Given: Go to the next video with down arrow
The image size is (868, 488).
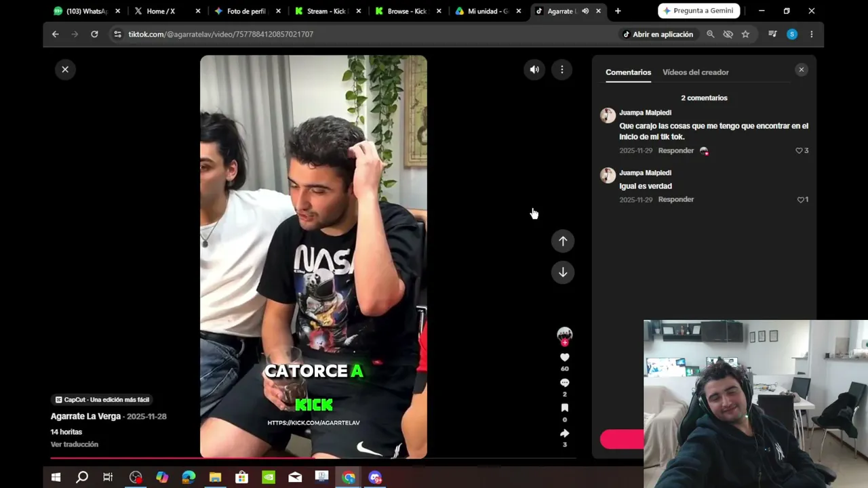Looking at the screenshot, I should tap(563, 272).
